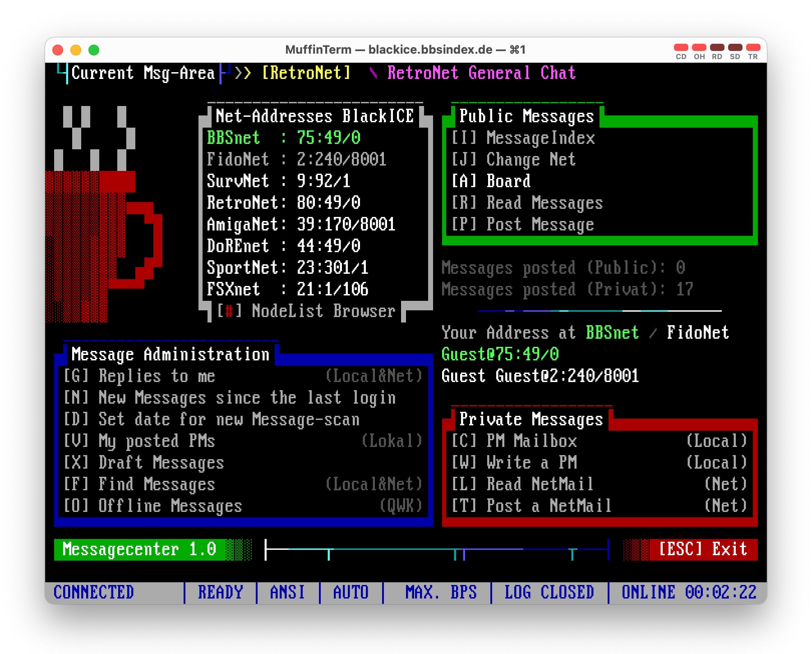
Task: Click the Messagecenter 1.0 green label
Action: [139, 549]
